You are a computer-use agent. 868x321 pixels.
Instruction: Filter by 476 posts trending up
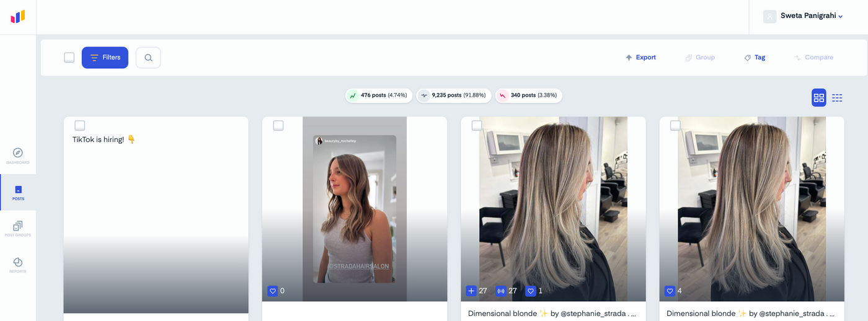378,95
